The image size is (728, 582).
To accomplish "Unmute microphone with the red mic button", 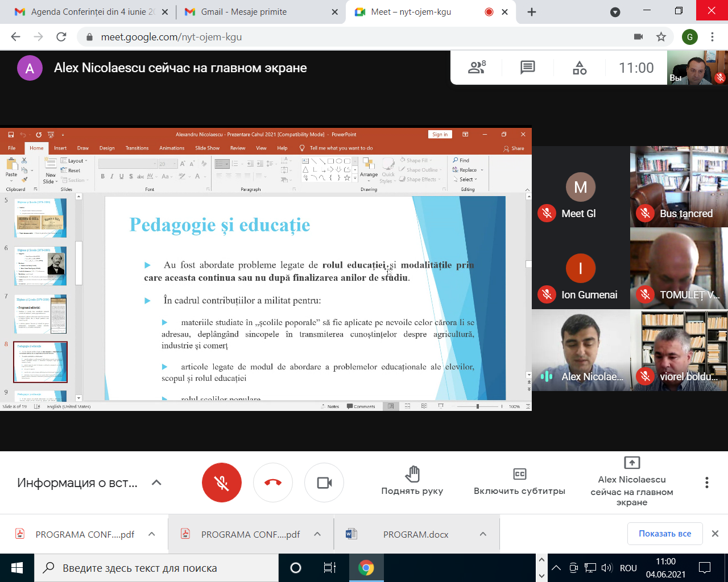I will (221, 483).
